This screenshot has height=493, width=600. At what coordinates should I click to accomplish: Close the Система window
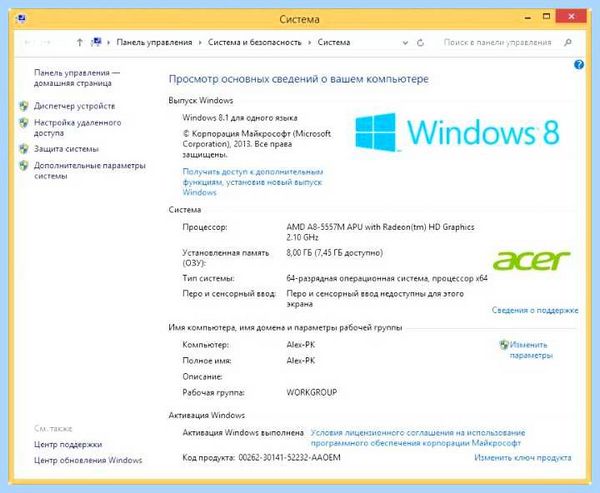coord(571,16)
